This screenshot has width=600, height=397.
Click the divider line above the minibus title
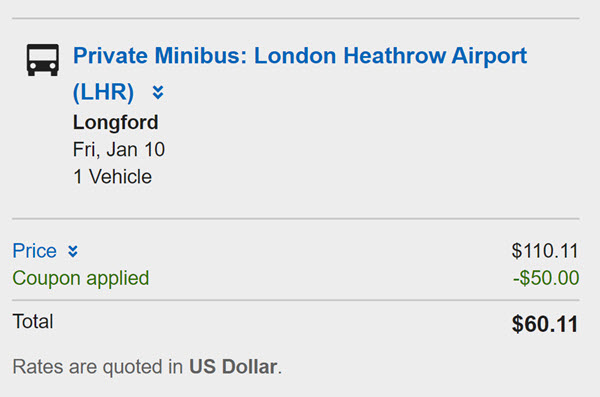(296, 18)
